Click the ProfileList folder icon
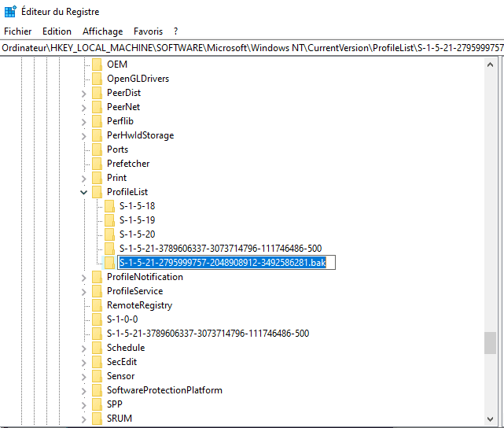This screenshot has height=428, width=504. pyautogui.click(x=97, y=192)
